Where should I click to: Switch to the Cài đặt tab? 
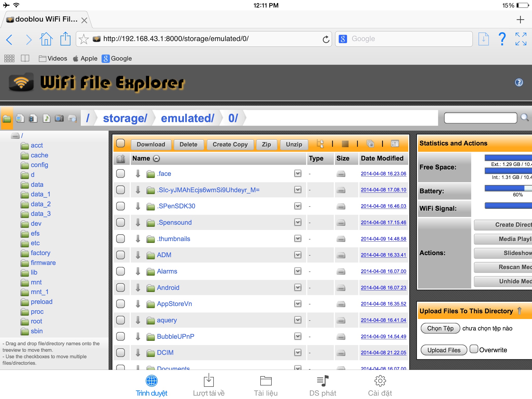coord(380,385)
